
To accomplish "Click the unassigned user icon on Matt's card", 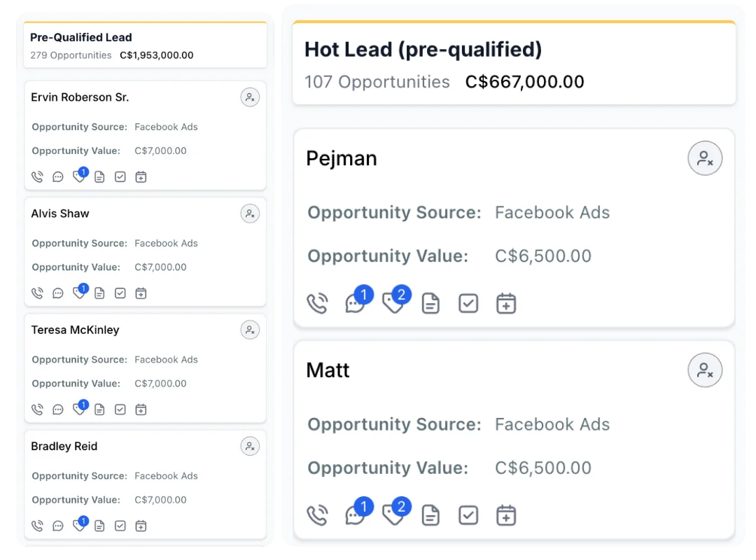I will click(705, 371).
